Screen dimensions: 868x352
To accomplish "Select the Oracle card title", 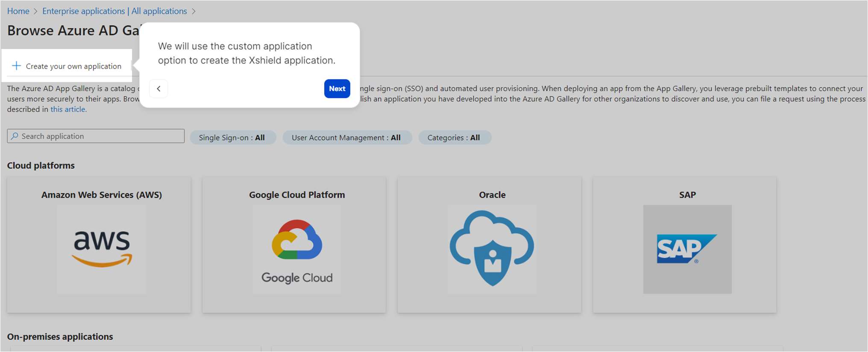I will (x=492, y=195).
